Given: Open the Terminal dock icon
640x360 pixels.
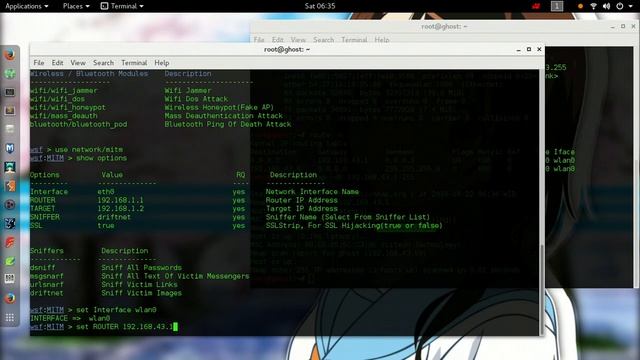Looking at the screenshot, I should 10,92.
